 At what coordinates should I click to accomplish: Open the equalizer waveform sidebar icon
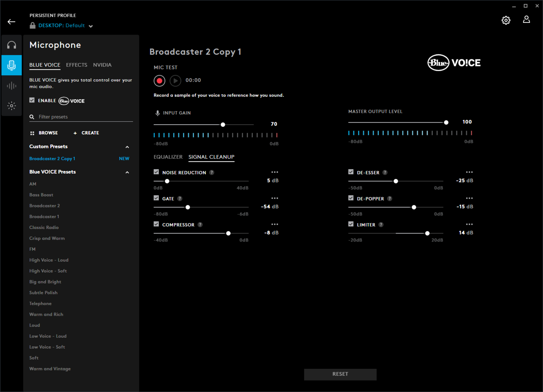(11, 85)
